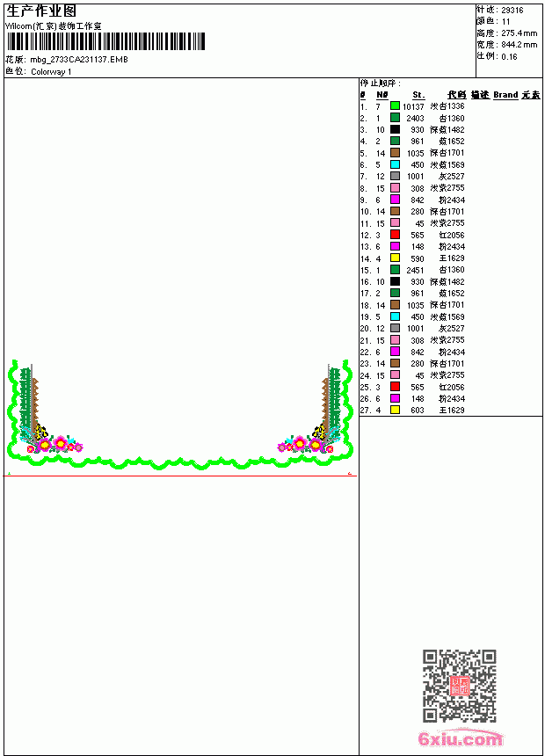
Task: Select the file name mbg_2733CA231137.EMB
Action: (79, 59)
